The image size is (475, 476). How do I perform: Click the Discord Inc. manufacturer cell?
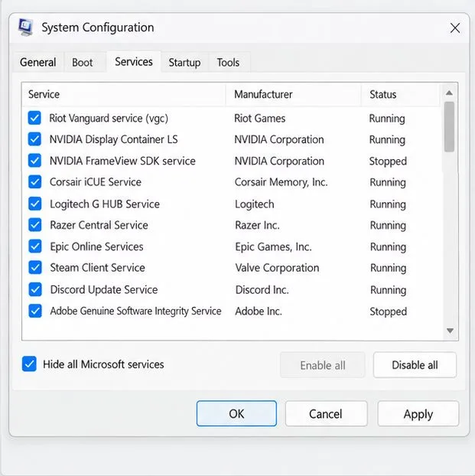coord(262,290)
